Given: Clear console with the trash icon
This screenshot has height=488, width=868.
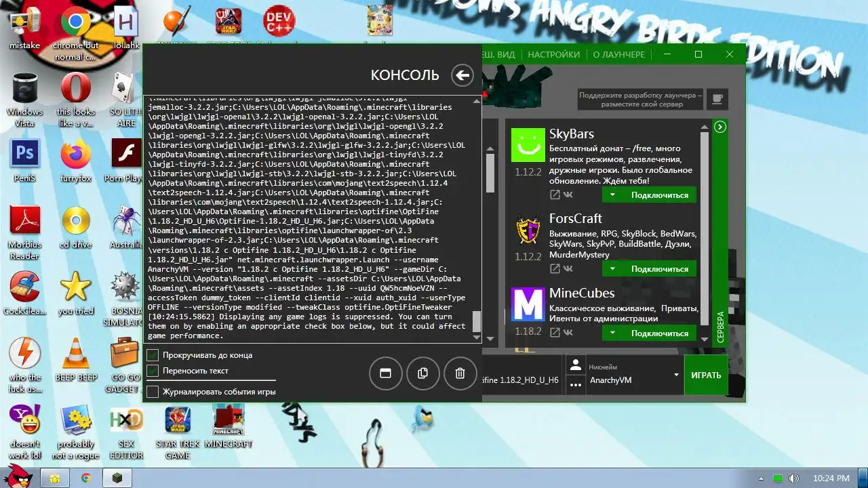Looking at the screenshot, I should pos(460,373).
